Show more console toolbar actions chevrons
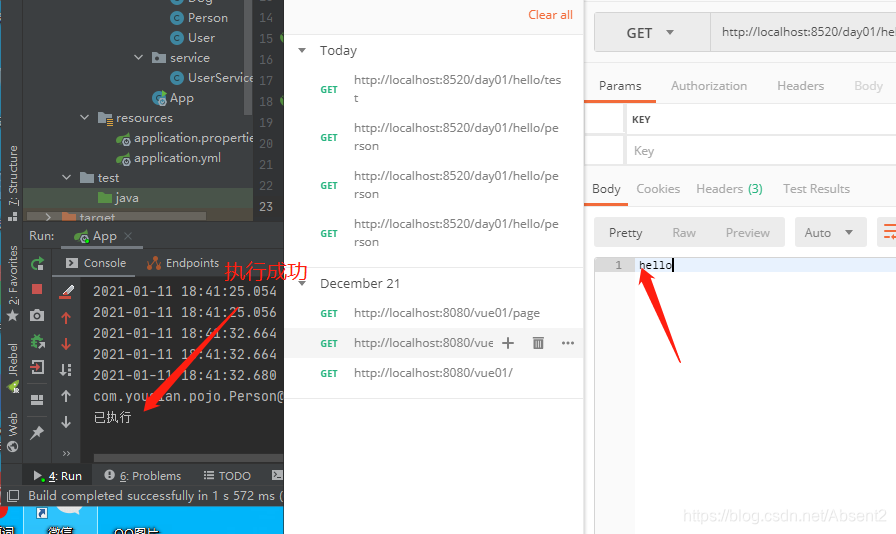The image size is (896, 534). click(x=66, y=453)
